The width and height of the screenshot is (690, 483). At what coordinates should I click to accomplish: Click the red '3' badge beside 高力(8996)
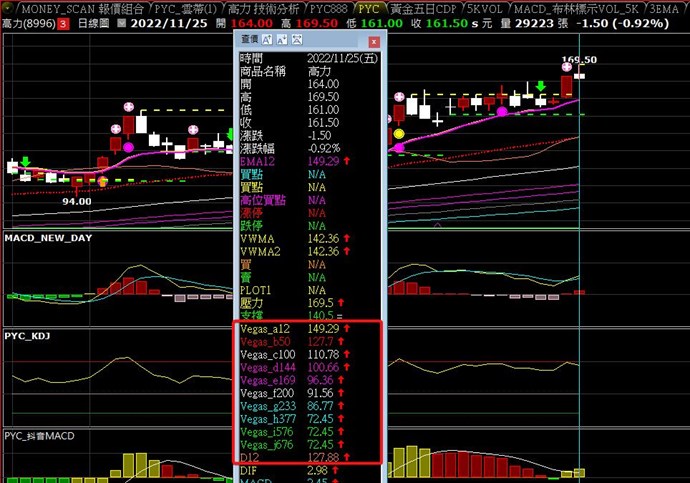click(x=65, y=21)
